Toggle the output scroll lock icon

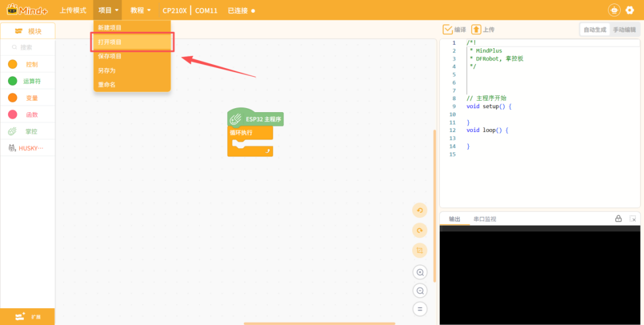pos(618,219)
